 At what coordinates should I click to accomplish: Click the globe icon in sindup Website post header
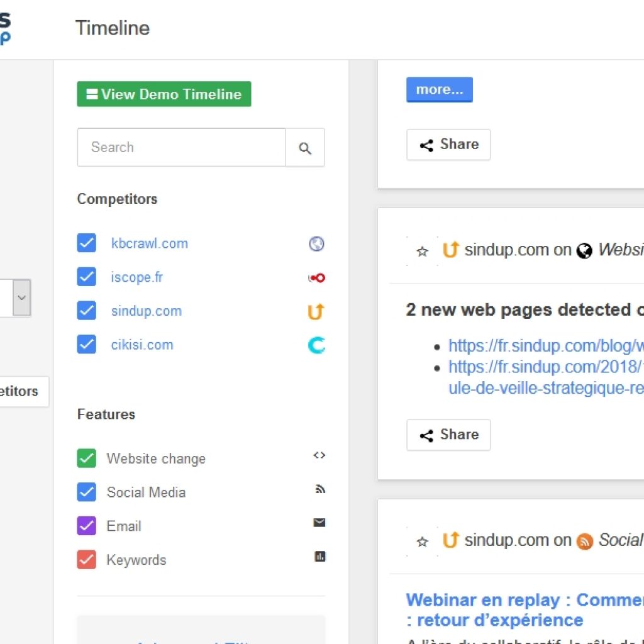(x=584, y=250)
